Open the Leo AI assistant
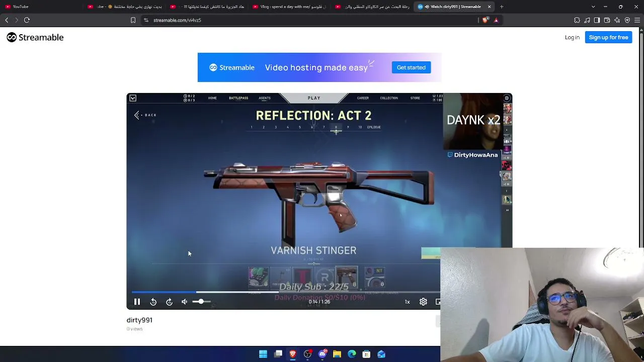The width and height of the screenshot is (644, 362). coord(617,20)
